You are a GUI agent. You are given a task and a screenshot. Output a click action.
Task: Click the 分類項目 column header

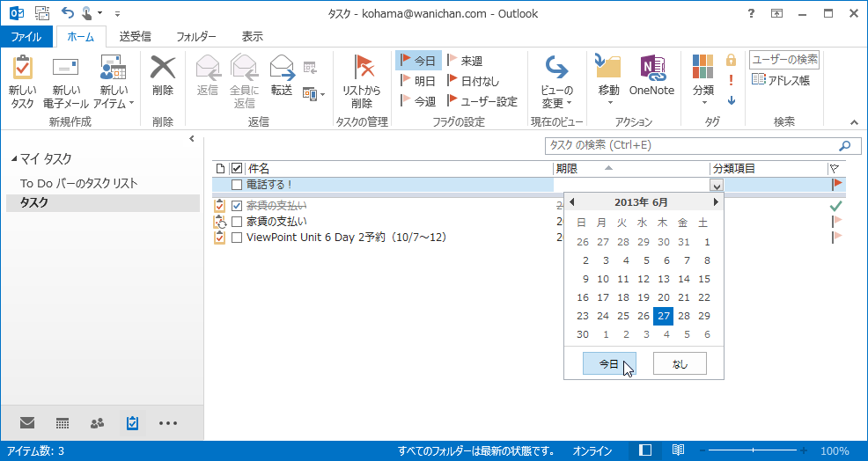[769, 169]
